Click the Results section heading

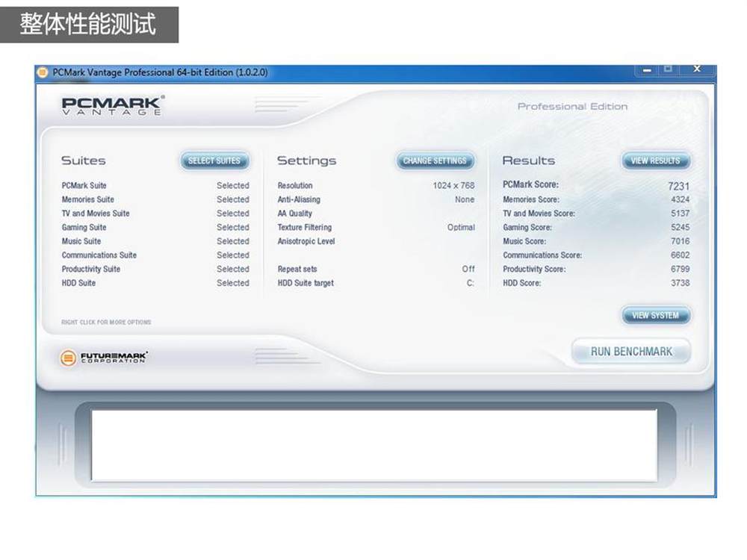pos(529,161)
